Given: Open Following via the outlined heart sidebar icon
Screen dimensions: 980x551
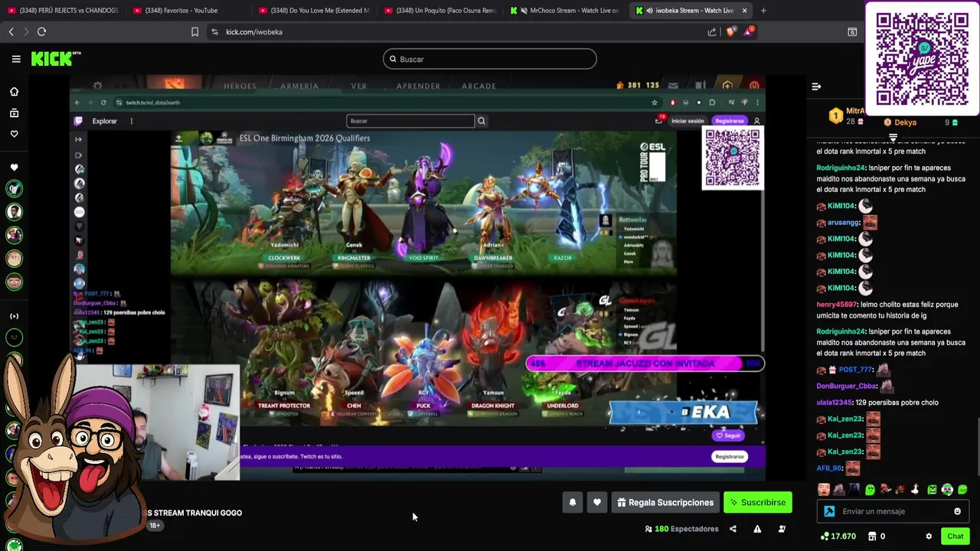Looking at the screenshot, I should (x=14, y=134).
